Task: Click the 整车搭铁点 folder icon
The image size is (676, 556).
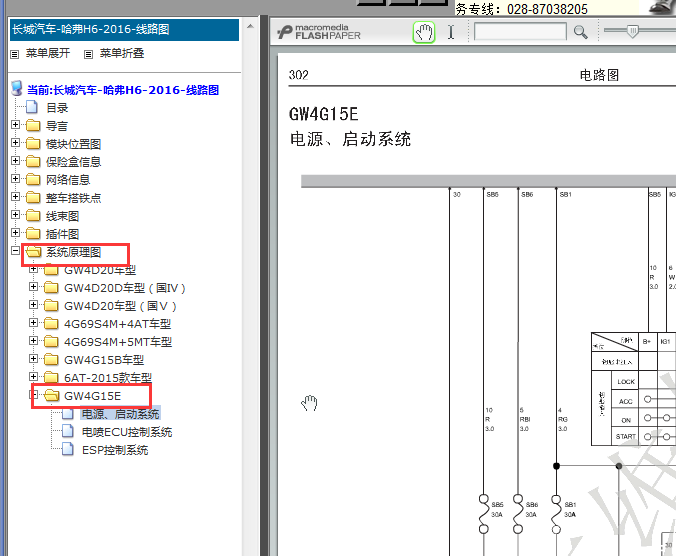Action: pos(33,198)
